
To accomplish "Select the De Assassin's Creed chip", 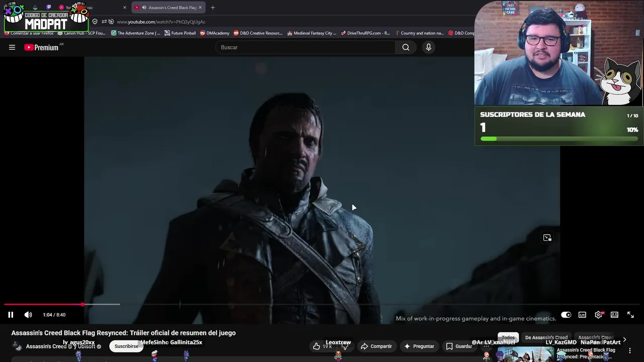I will 546,337.
